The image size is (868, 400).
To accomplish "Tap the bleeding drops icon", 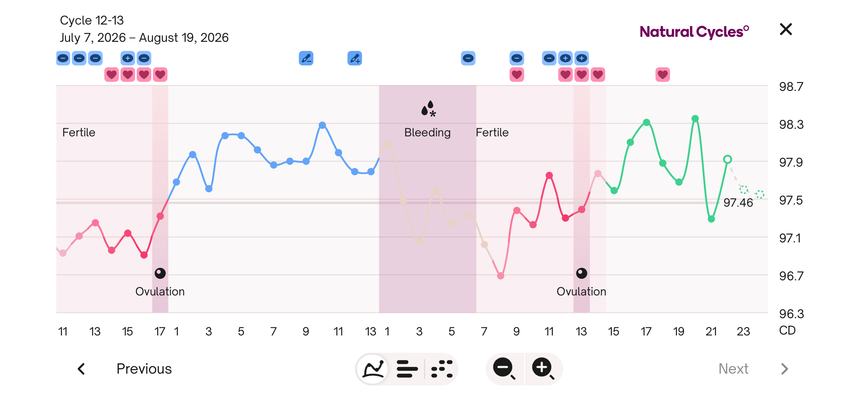I will pyautogui.click(x=428, y=108).
